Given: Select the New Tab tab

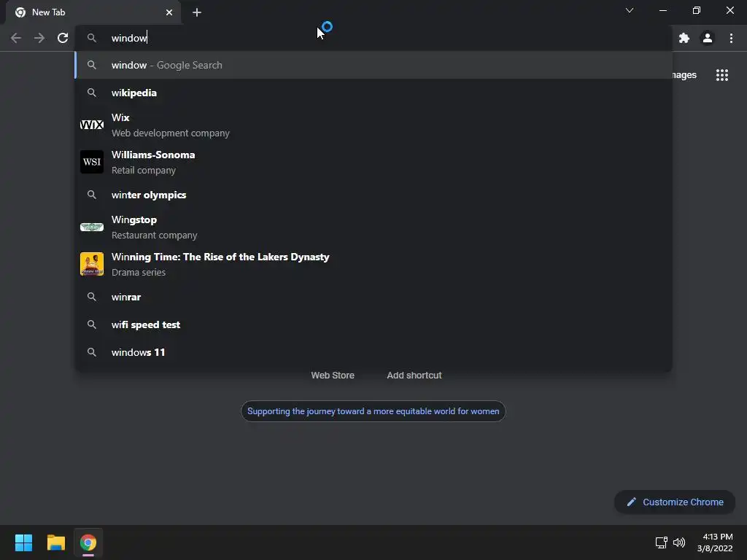Looking at the screenshot, I should pyautogui.click(x=93, y=13).
